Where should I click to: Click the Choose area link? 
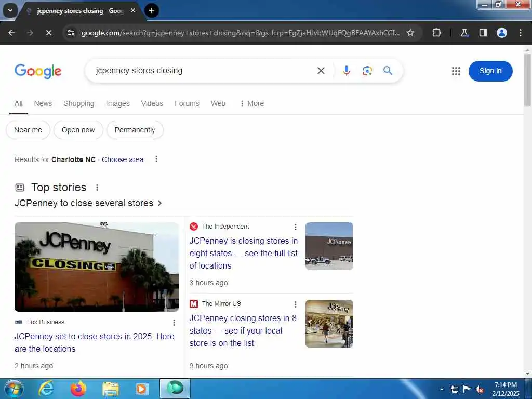point(123,159)
